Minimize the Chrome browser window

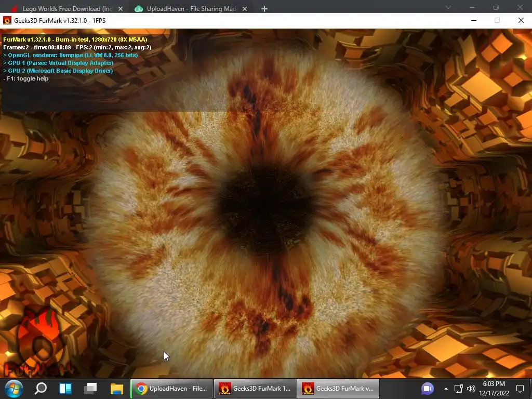click(x=472, y=7)
